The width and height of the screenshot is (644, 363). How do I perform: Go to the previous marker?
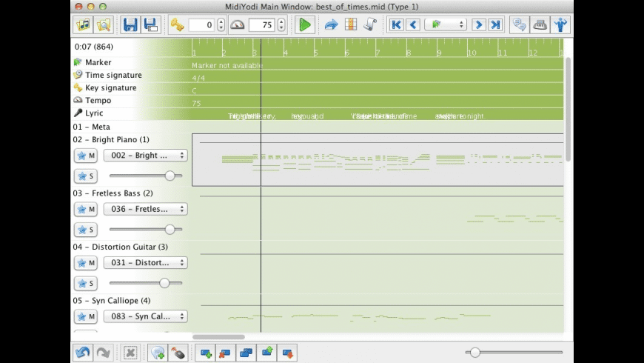[x=413, y=24]
